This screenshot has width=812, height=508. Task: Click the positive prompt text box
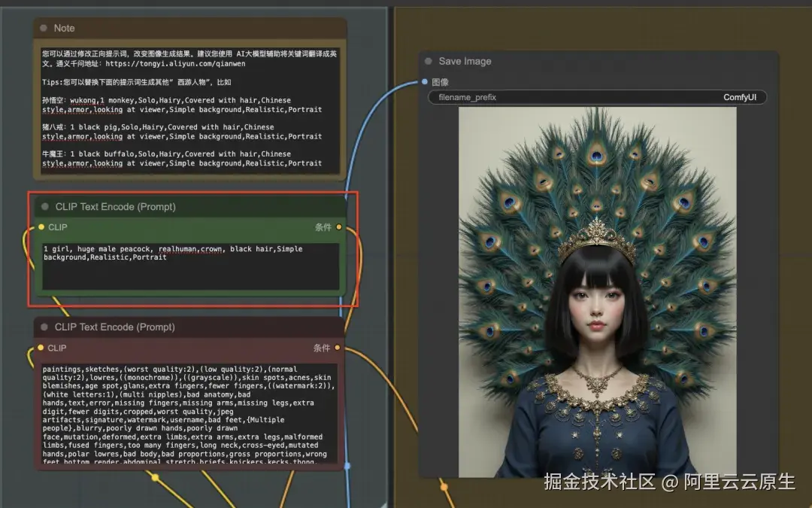(190, 266)
